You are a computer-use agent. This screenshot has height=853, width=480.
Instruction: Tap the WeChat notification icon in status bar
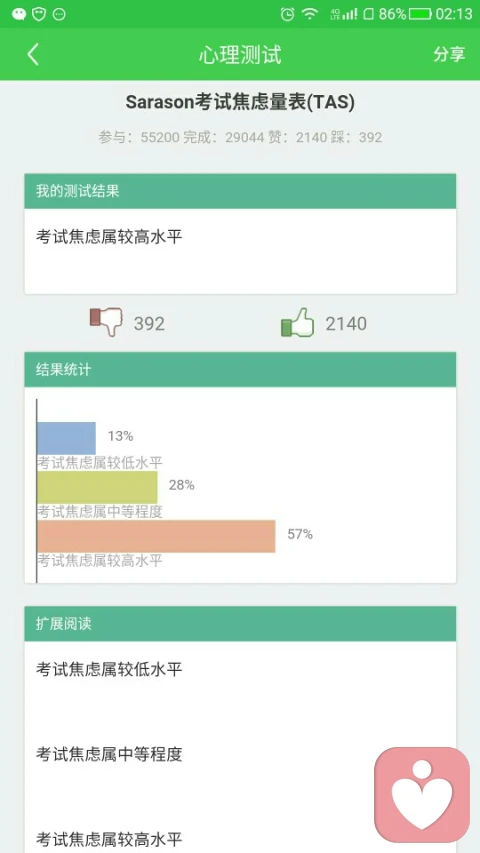[19, 14]
